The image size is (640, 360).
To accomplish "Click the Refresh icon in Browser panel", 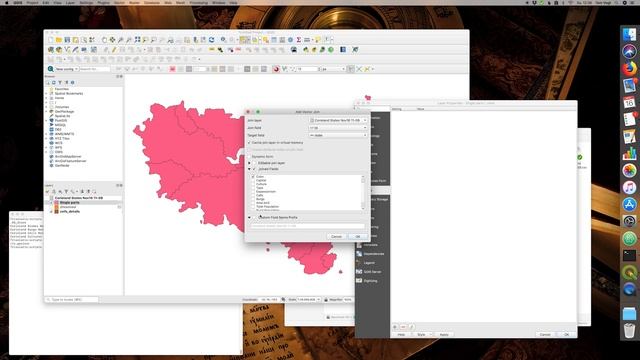I will pyautogui.click(x=54, y=82).
